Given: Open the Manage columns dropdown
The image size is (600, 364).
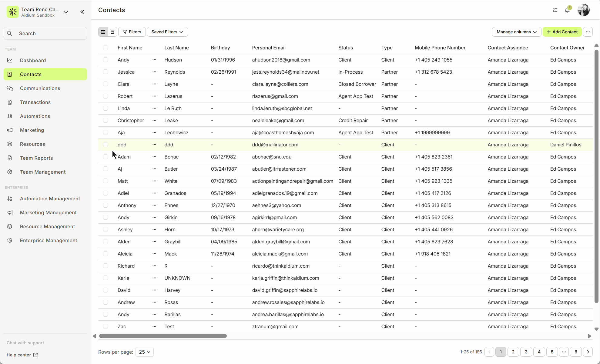Looking at the screenshot, I should coord(516,32).
